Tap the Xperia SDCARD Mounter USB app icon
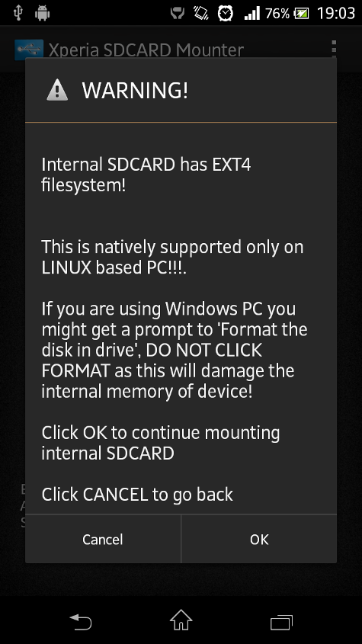362x644 pixels. (29, 50)
